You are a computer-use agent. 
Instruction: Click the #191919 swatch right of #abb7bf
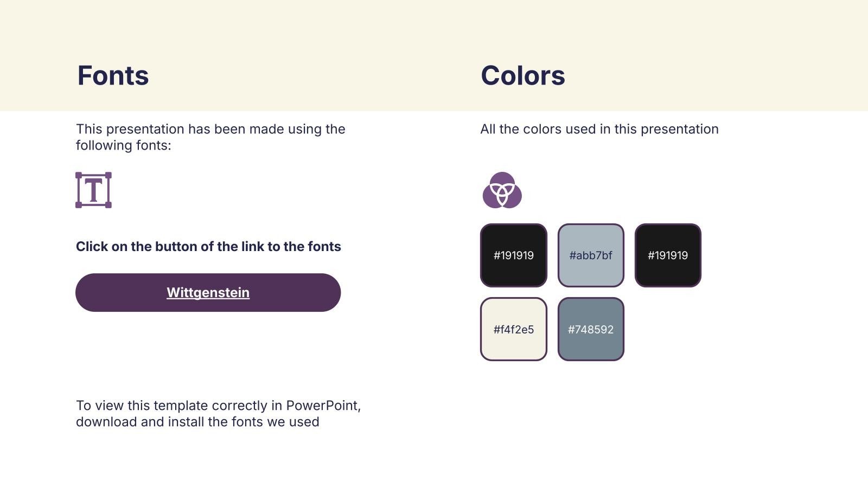(x=668, y=255)
